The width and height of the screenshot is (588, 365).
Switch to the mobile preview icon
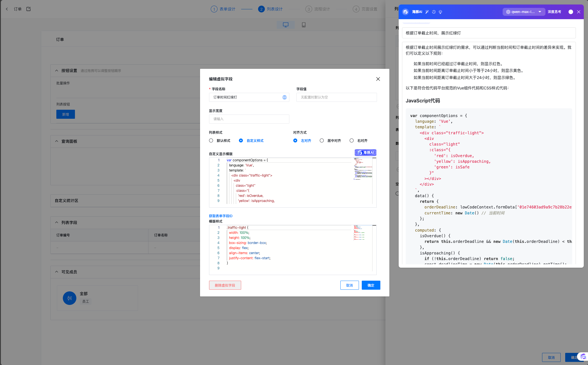[x=304, y=25]
